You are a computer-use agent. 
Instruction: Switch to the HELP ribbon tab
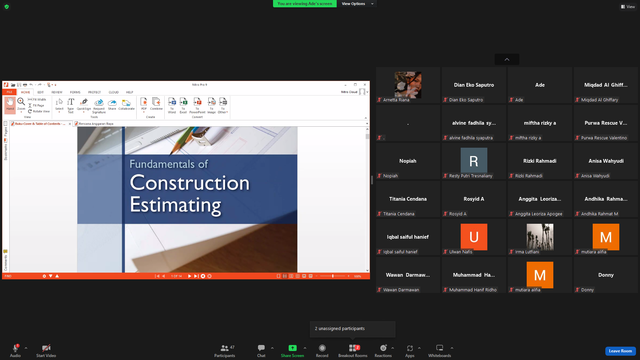tap(129, 92)
